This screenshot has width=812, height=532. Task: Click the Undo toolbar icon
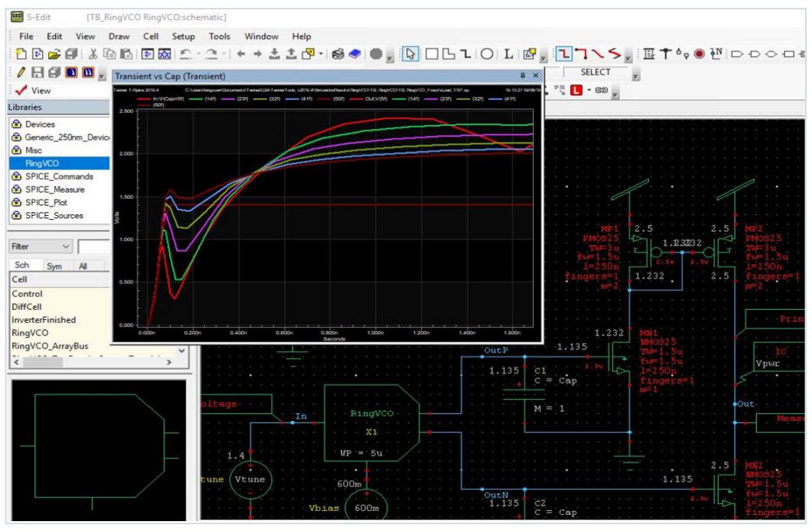coord(186,53)
